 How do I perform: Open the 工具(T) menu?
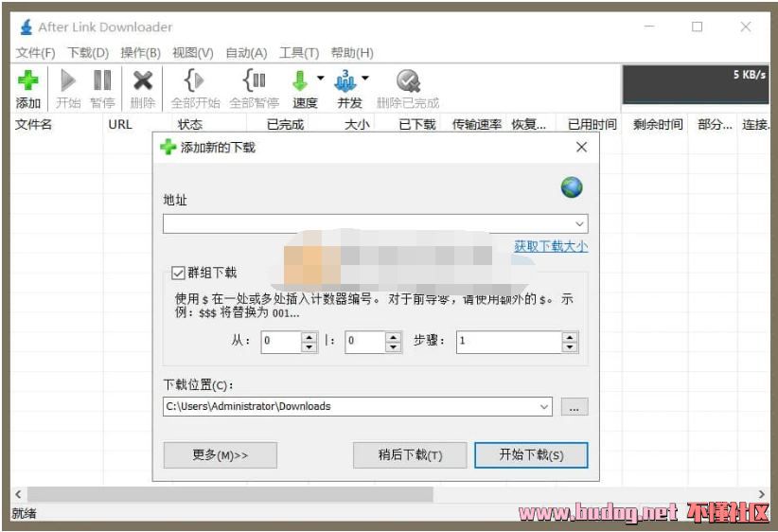[299, 53]
